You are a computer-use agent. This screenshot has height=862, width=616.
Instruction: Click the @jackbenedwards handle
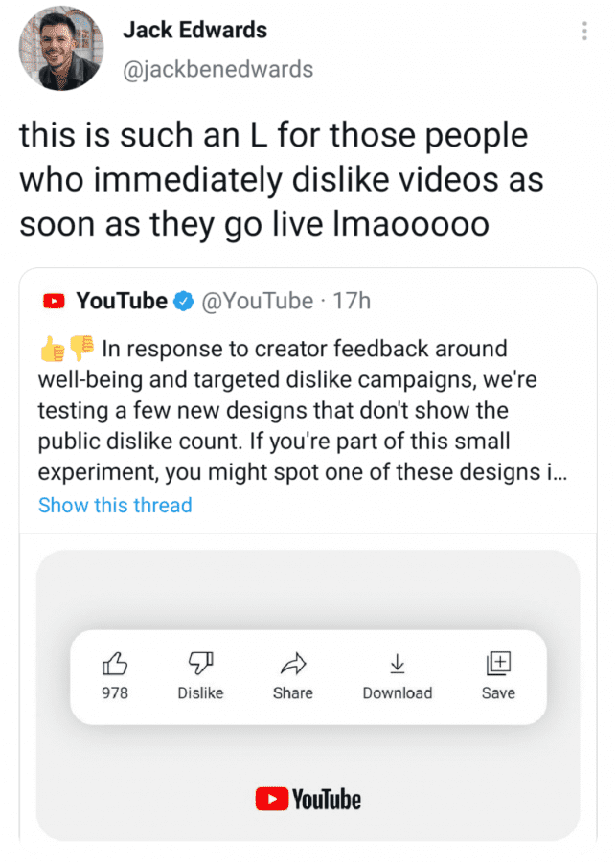(217, 70)
